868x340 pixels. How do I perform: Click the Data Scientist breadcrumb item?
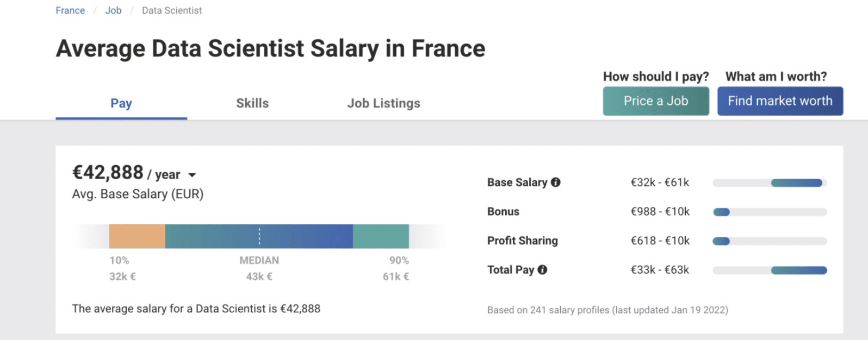172,10
